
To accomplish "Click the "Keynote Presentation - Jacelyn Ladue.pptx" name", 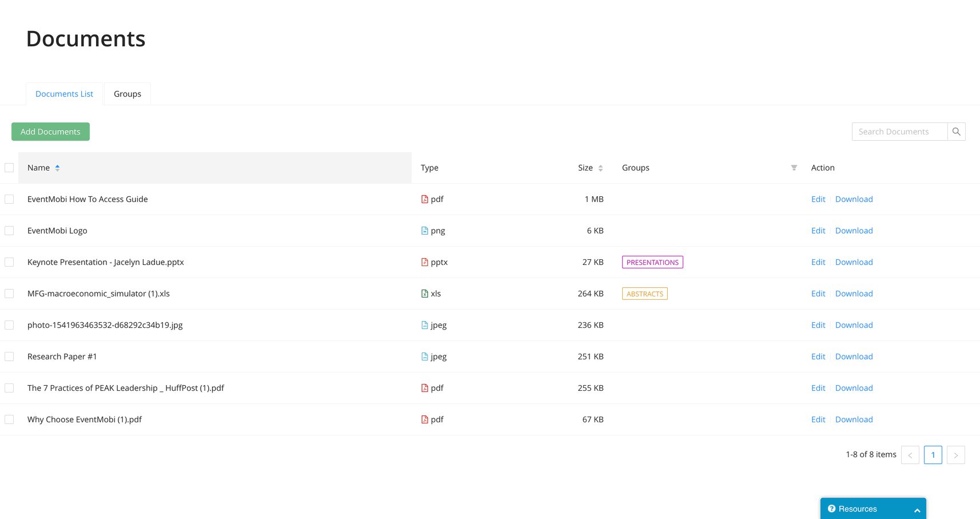I will coord(106,262).
